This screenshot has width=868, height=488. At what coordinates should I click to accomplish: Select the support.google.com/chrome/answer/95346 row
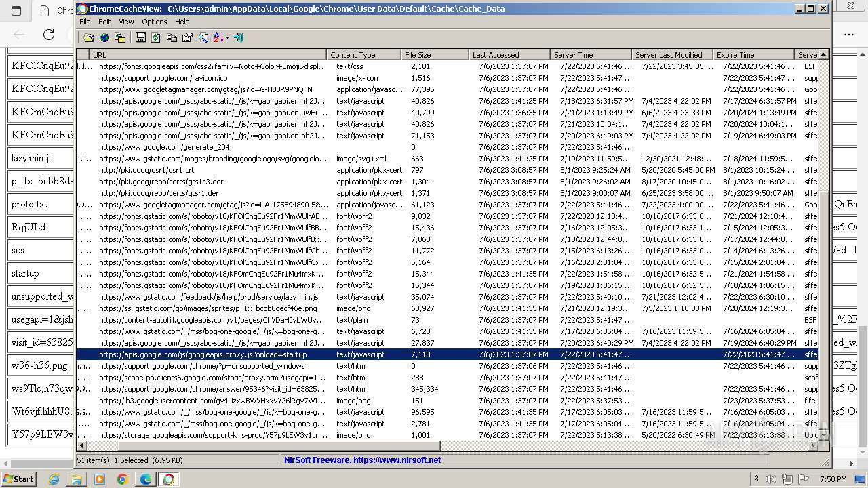click(x=448, y=389)
